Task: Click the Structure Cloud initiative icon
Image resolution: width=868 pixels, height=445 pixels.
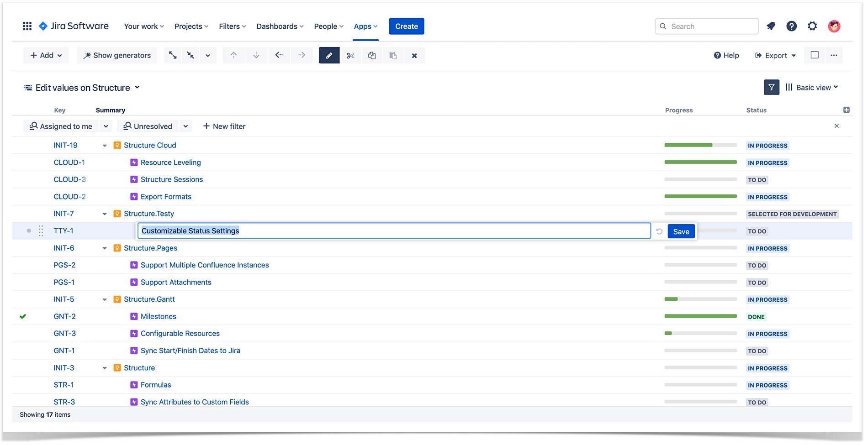Action: (117, 145)
